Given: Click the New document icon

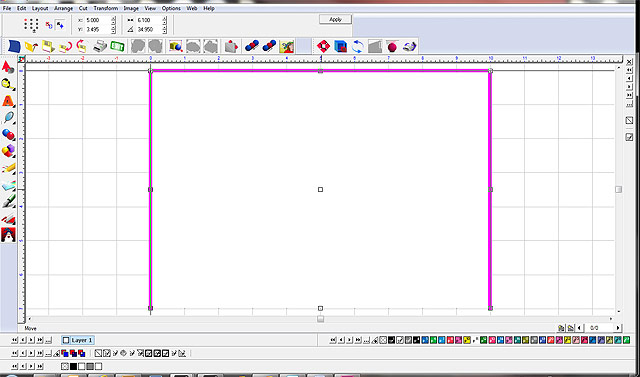Looking at the screenshot, I should (x=14, y=46).
